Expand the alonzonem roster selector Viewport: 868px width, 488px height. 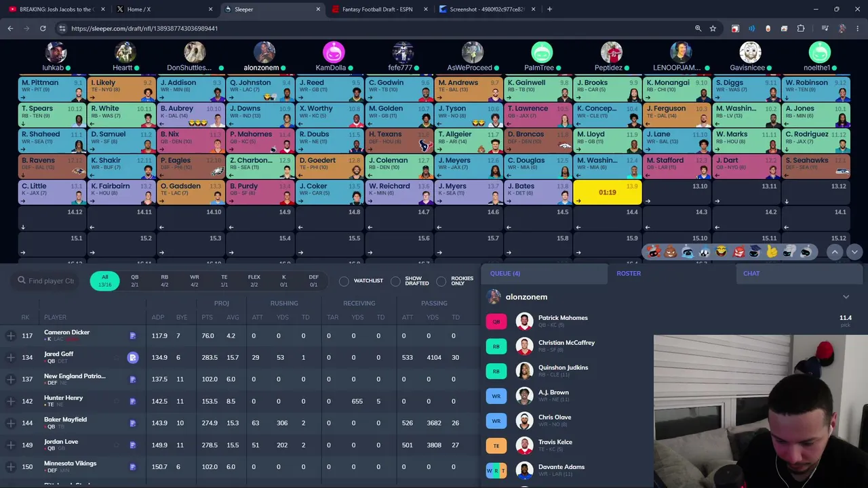click(x=846, y=297)
